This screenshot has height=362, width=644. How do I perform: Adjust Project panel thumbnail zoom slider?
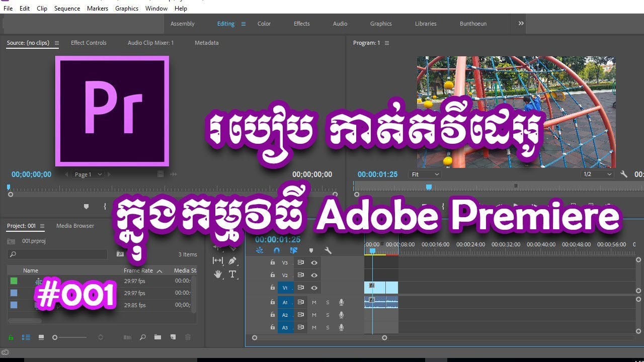[70, 337]
